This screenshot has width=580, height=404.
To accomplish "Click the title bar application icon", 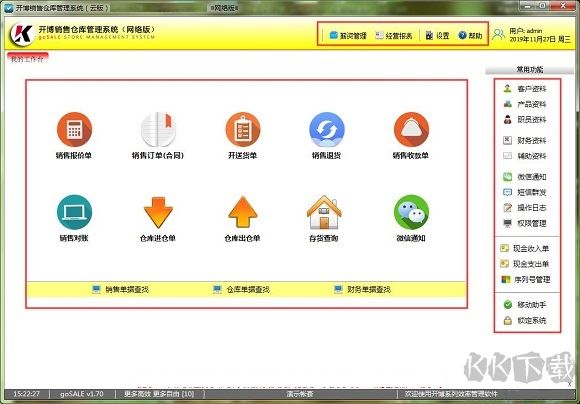I will (x=8, y=8).
